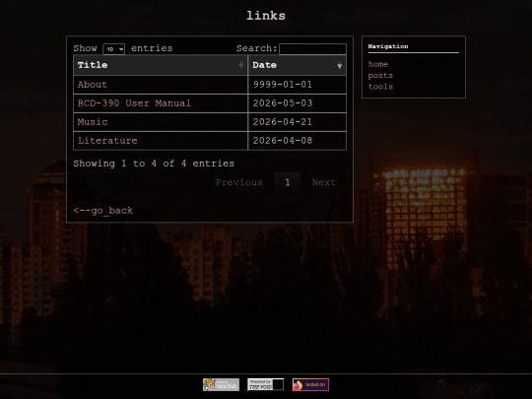Click the date cell 2026-04-08
Image resolution: width=532 pixels, height=399 pixels.
pos(298,141)
